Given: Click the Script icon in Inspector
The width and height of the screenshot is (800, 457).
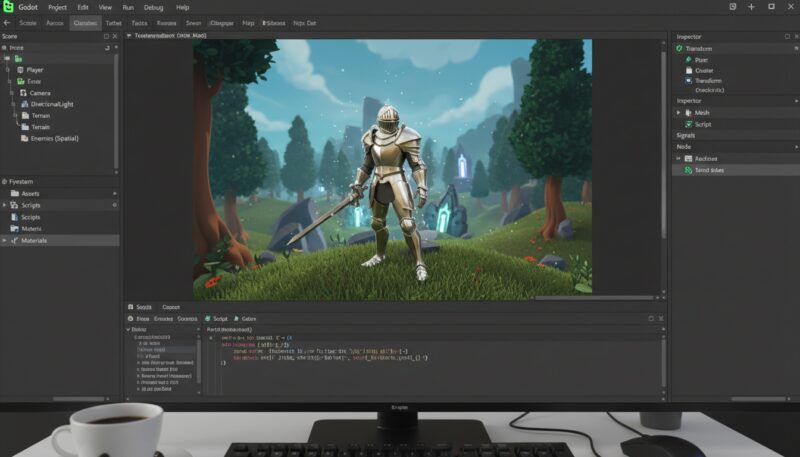Looking at the screenshot, I should [689, 124].
